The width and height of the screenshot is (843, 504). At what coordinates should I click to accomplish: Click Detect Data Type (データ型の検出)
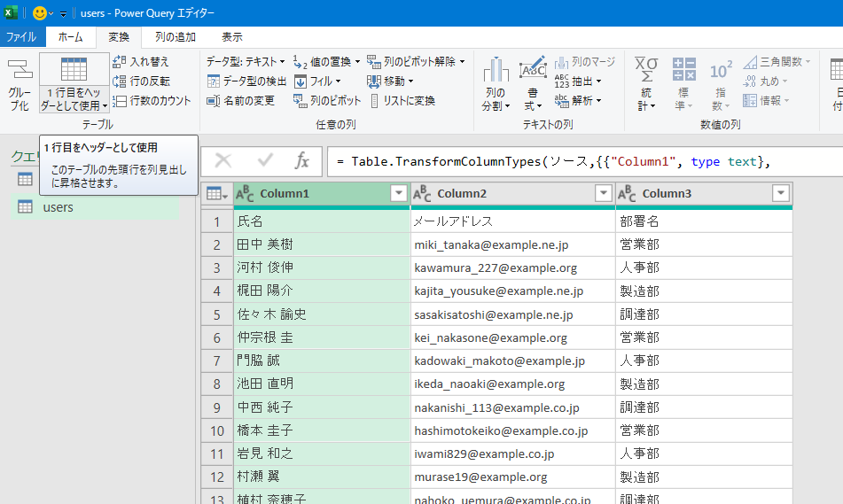click(246, 81)
